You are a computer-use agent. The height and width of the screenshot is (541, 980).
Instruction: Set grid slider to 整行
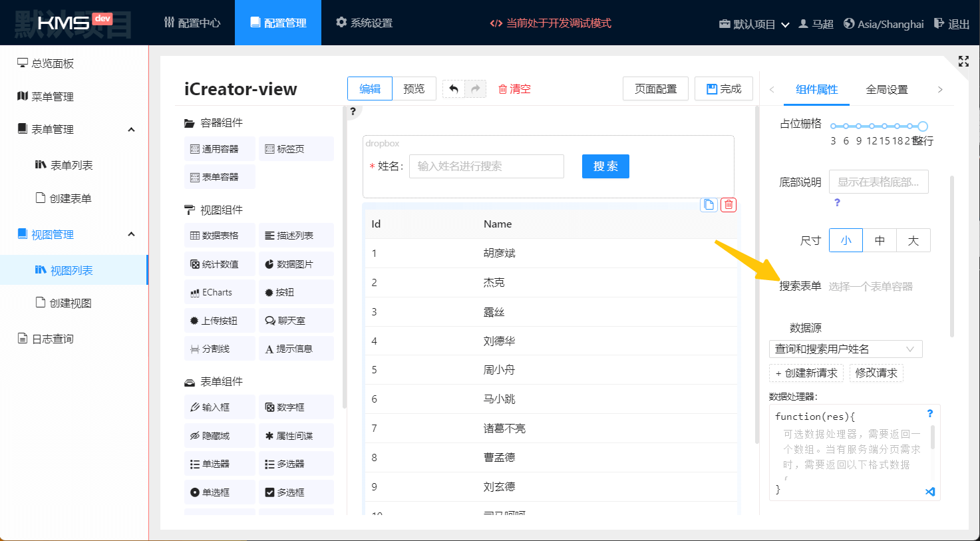coord(923,126)
